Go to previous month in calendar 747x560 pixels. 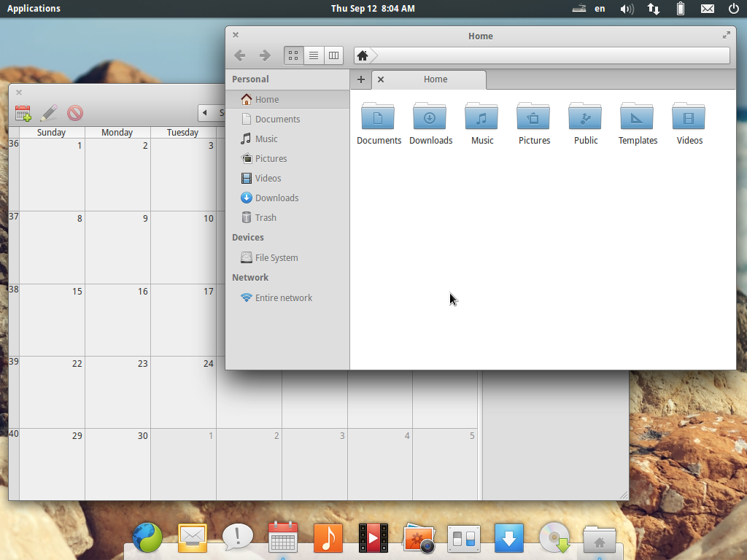[x=205, y=112]
